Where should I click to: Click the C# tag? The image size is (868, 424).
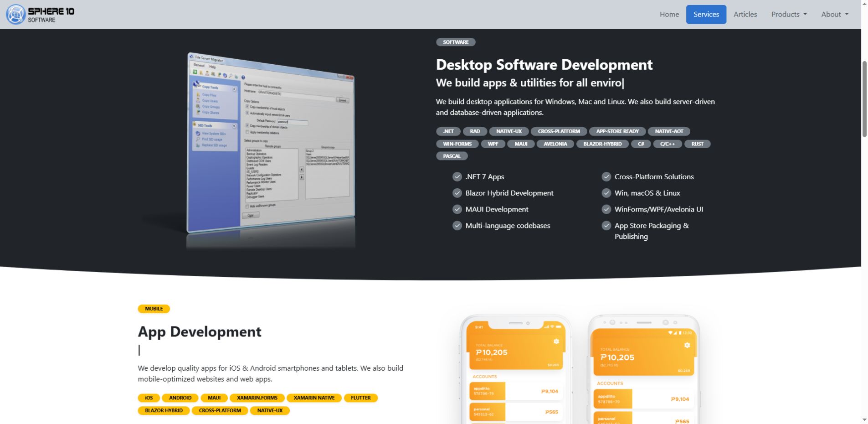(641, 144)
